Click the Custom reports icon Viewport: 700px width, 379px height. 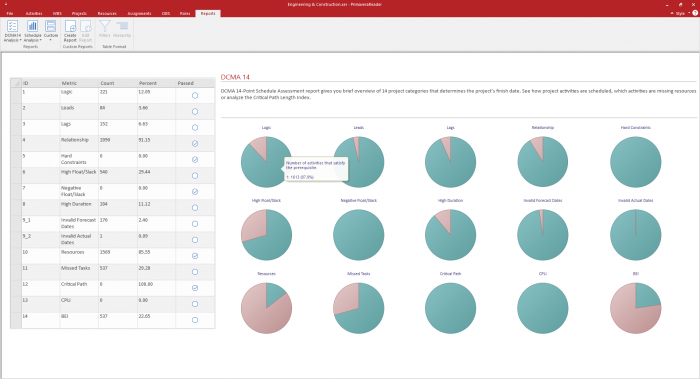[x=50, y=26]
